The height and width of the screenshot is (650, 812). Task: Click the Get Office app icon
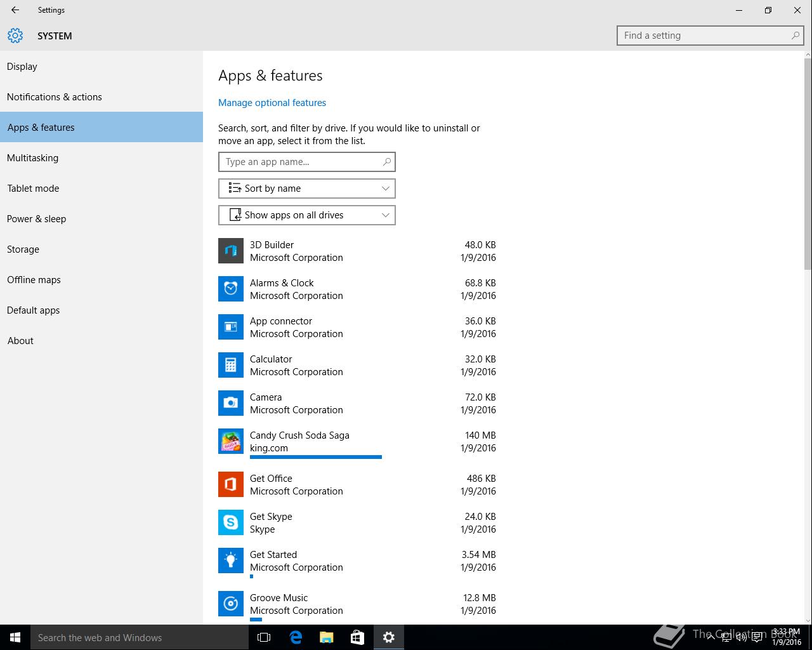coord(231,484)
